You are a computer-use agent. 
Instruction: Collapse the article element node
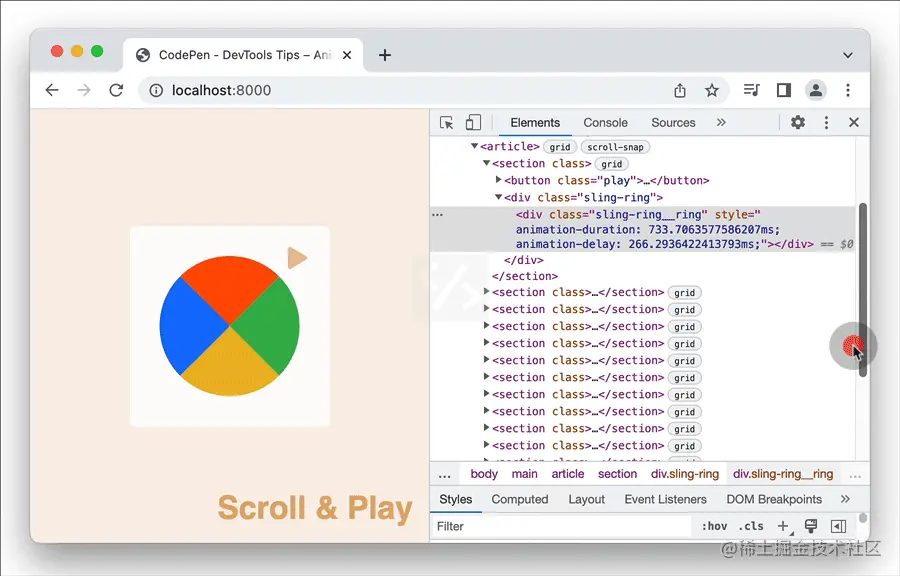474,146
